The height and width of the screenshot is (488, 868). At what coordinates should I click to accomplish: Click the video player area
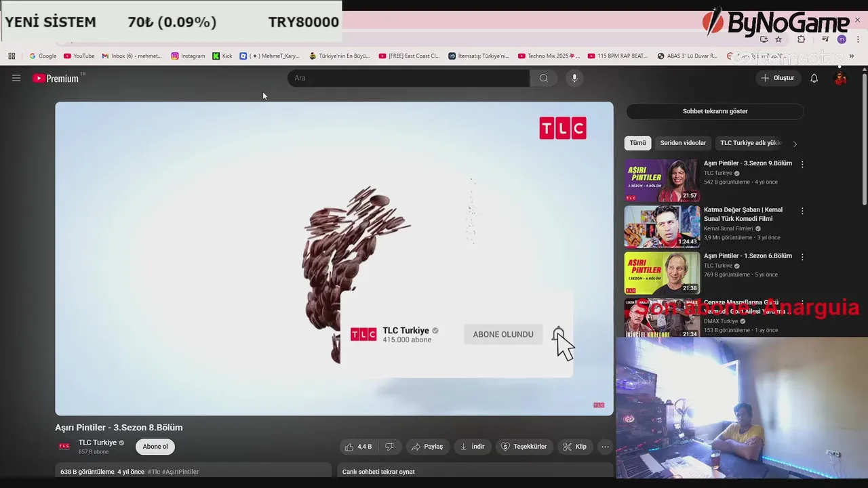(x=334, y=259)
